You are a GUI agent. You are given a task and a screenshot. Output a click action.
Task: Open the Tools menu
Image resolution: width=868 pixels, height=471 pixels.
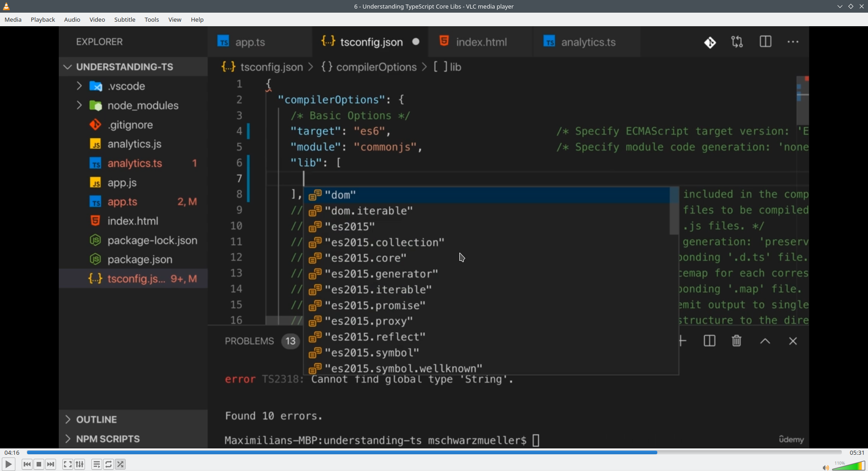[x=152, y=20]
